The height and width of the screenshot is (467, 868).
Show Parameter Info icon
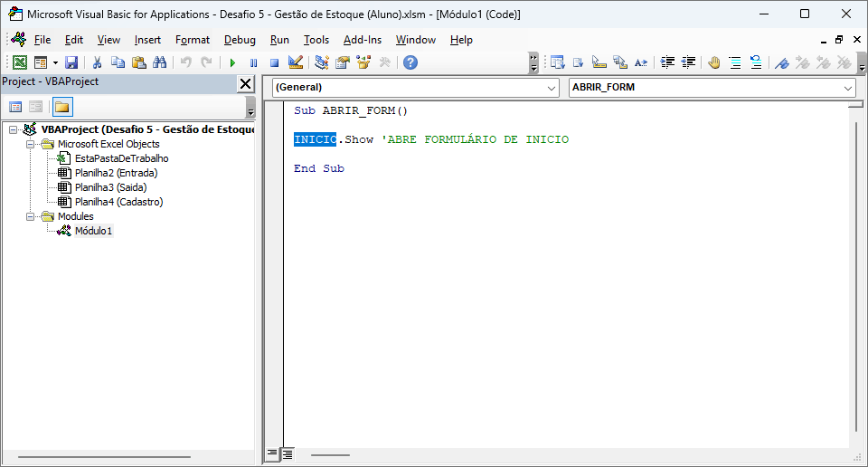(x=620, y=62)
